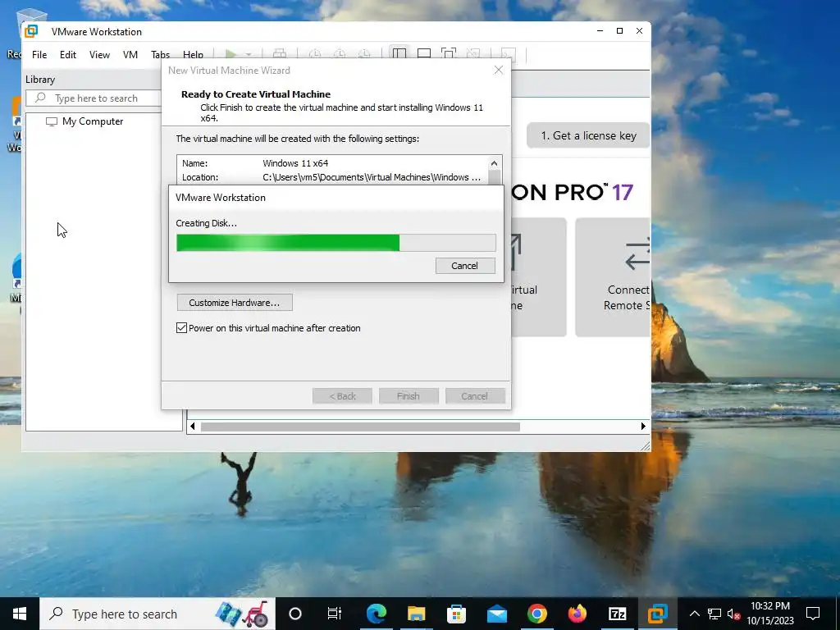
Task: Click the settings list scroll-up arrow
Action: pyautogui.click(x=494, y=163)
